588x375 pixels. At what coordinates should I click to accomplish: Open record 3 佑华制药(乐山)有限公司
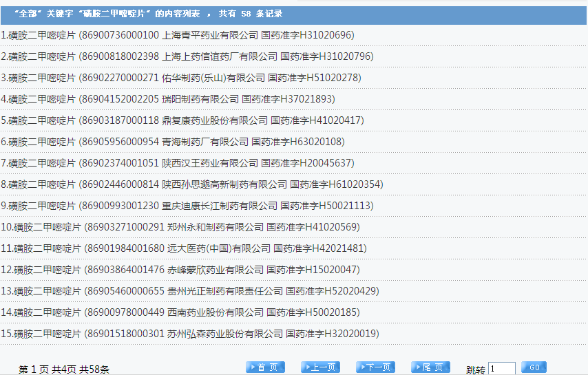click(x=181, y=78)
